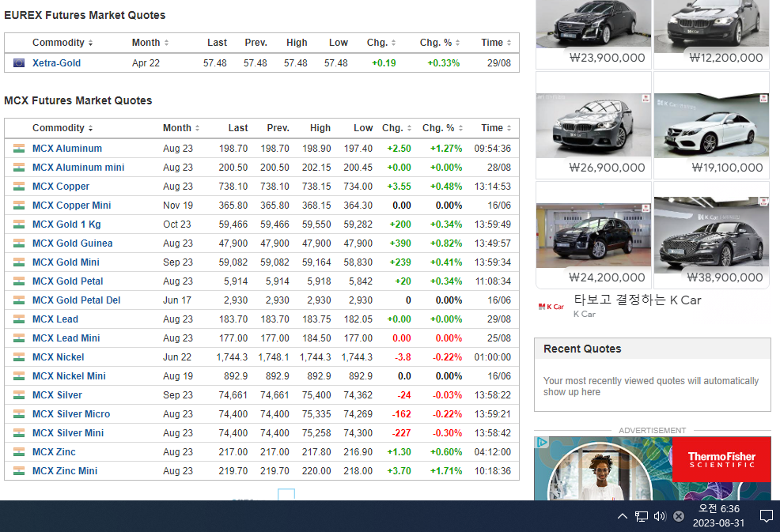Click the EU flag icon beside Xetra-Gold
The image size is (780, 532).
point(19,63)
